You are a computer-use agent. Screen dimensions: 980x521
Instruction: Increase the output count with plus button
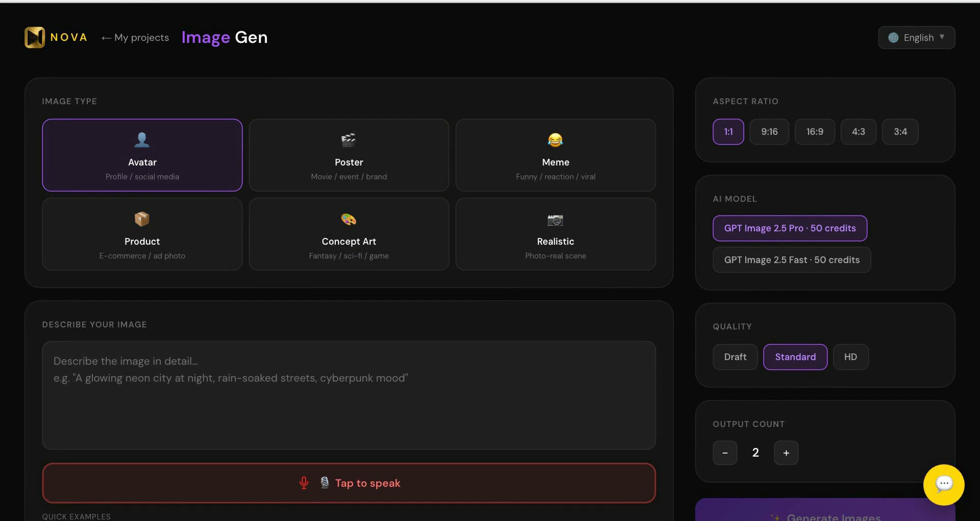click(786, 453)
